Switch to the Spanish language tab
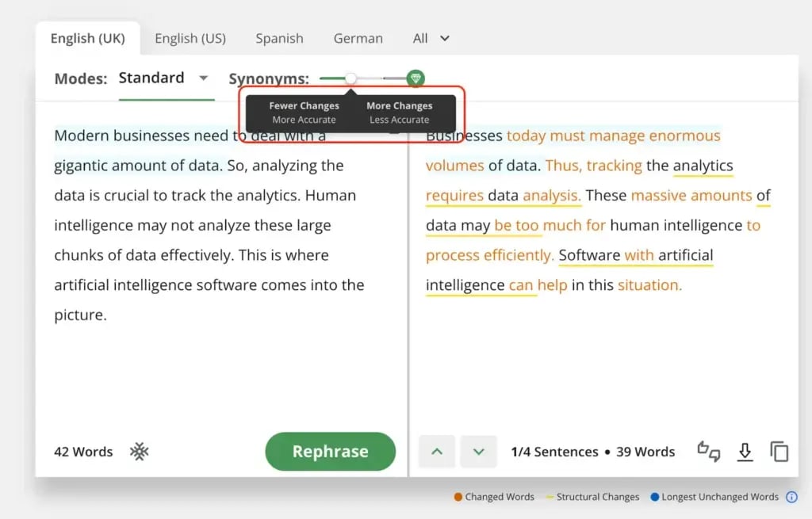Screen dimensions: 812x519 (x=279, y=38)
